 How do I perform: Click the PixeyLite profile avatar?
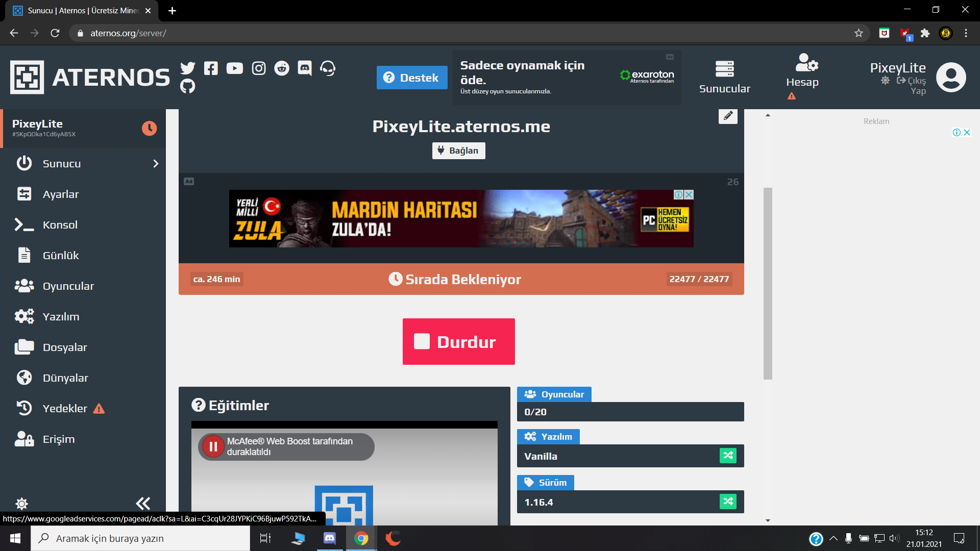951,78
